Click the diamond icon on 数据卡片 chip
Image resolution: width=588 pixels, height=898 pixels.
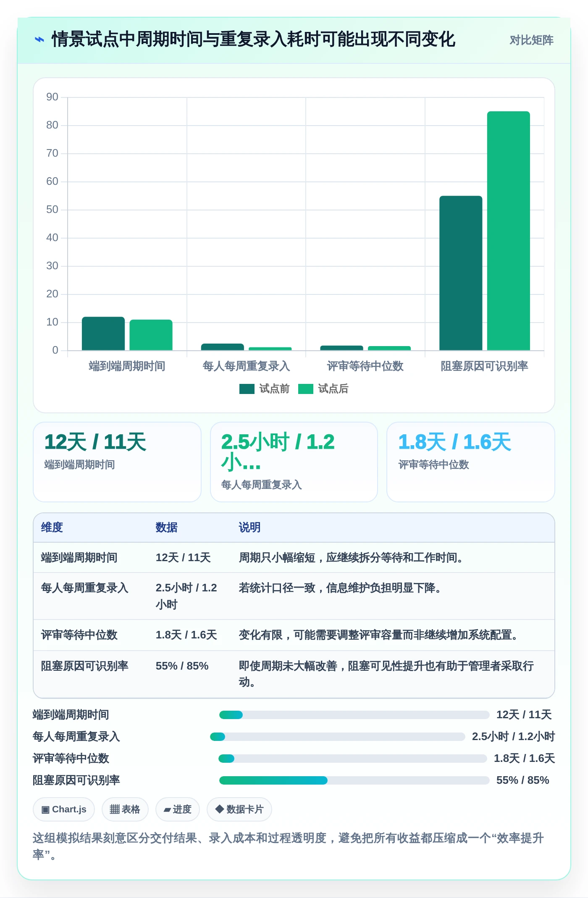click(219, 809)
